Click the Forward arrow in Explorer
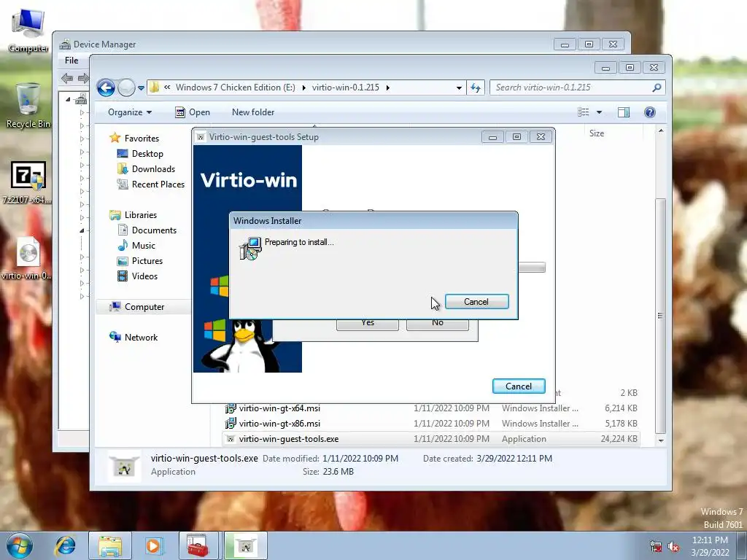This screenshot has width=747, height=560. tap(126, 87)
